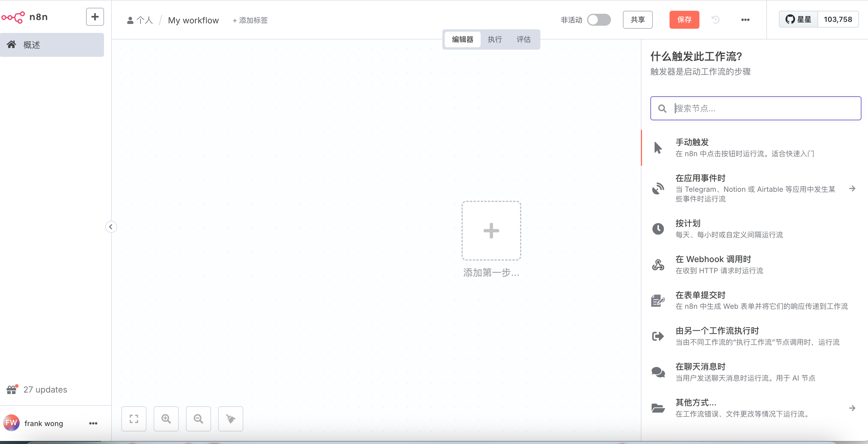Click the 什么触发此工作流? heading

(696, 57)
